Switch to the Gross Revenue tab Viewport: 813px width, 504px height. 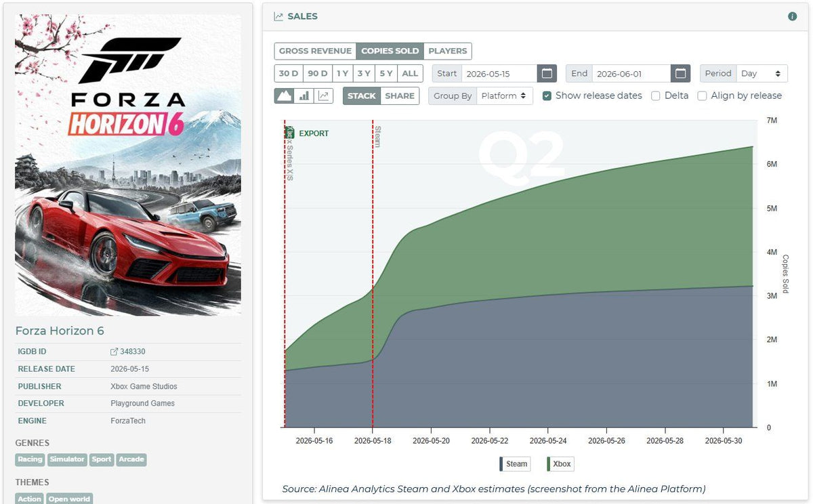coord(315,51)
